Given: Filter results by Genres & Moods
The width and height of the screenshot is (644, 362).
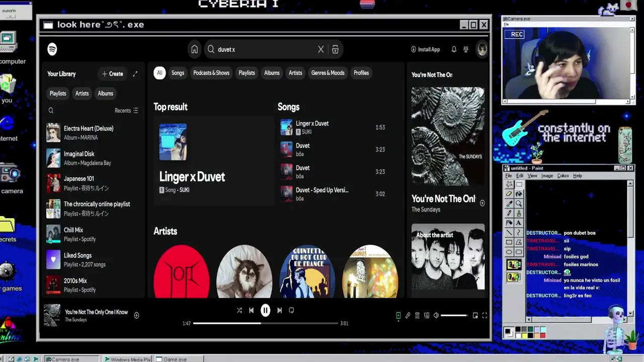Looking at the screenshot, I should [328, 73].
